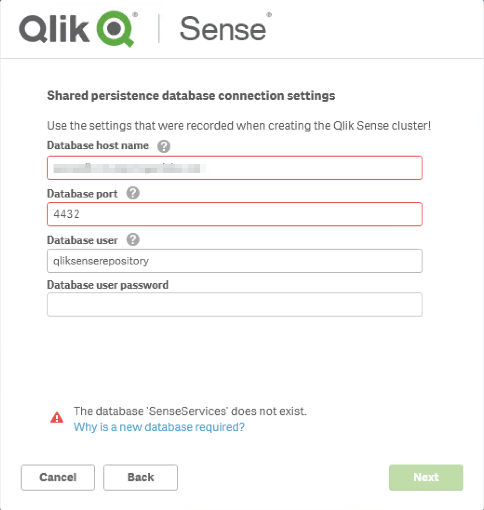Select the Database port field showing 4432

(x=235, y=214)
